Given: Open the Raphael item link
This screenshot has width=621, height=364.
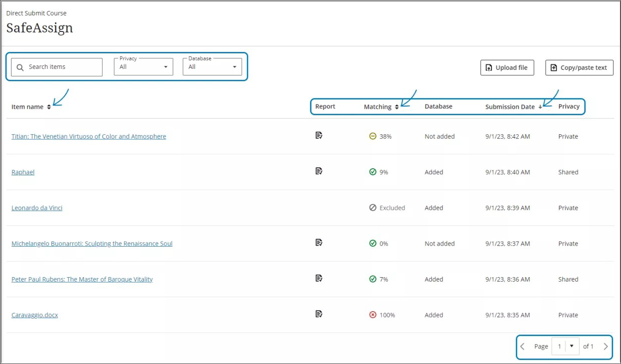Looking at the screenshot, I should click(x=23, y=172).
